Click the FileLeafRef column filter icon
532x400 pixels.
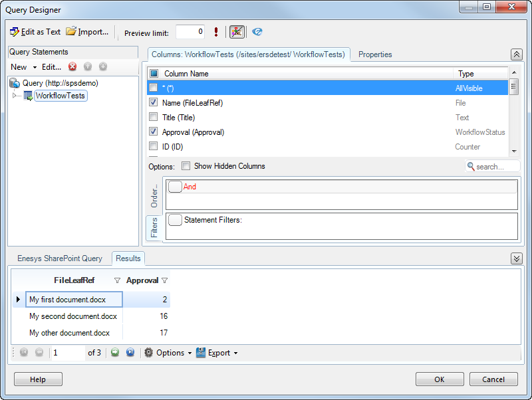coord(118,280)
